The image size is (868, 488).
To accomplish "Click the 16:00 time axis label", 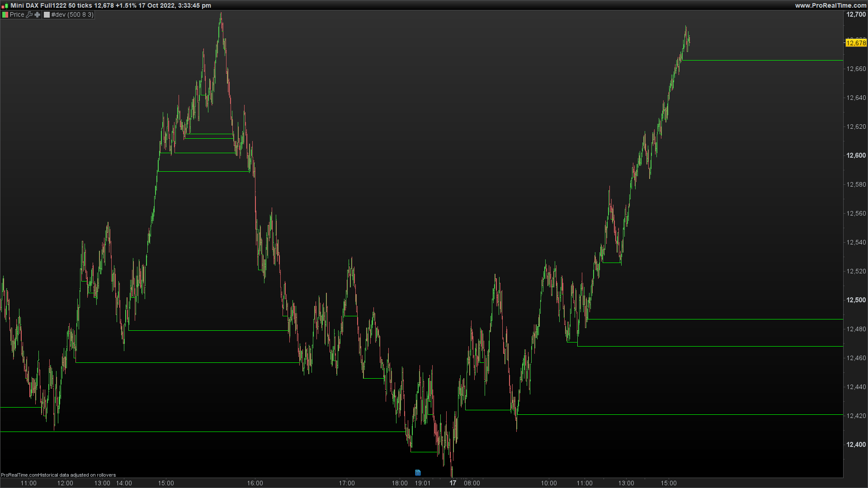I will [x=255, y=483].
